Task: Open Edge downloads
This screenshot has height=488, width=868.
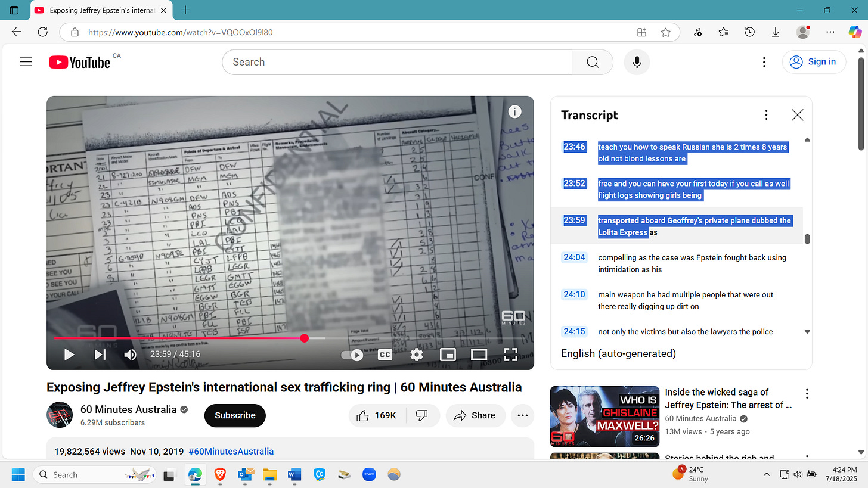Action: coord(776,32)
